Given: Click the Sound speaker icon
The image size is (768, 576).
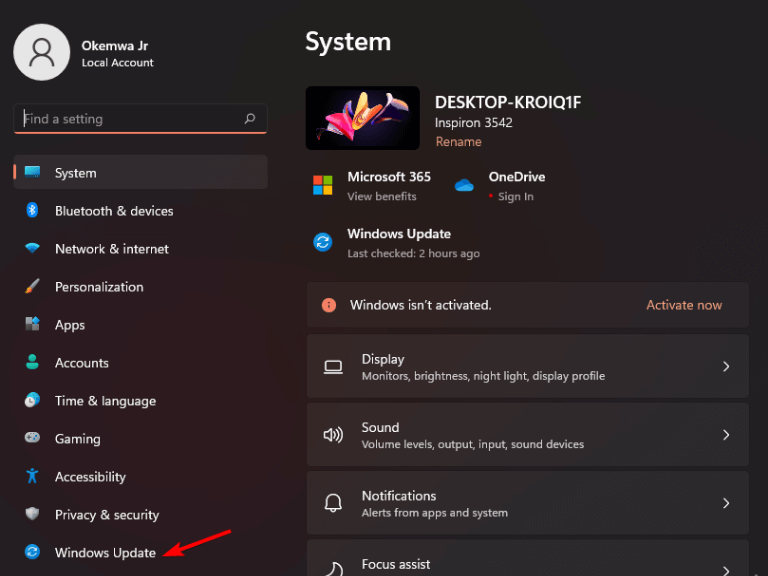Looking at the screenshot, I should (333, 435).
